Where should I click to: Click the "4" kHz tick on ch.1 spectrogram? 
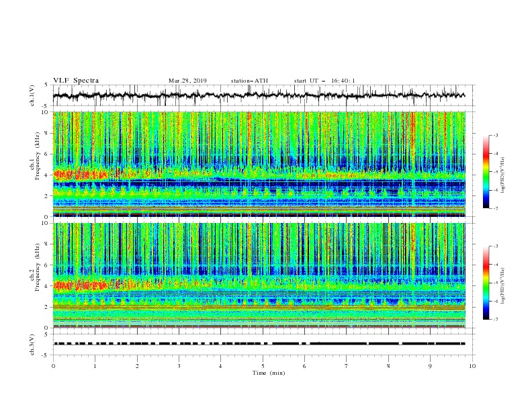pyautogui.click(x=47, y=175)
